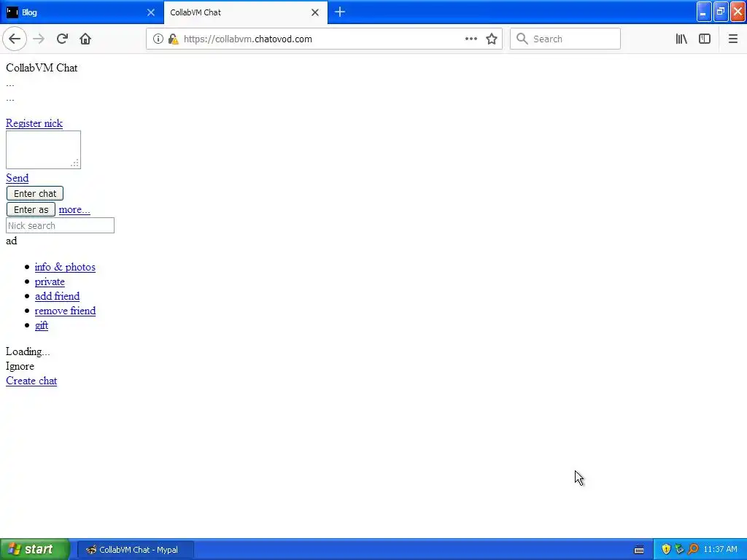The image size is (747, 560).
Task: Click the Enter chat button
Action: pos(35,193)
